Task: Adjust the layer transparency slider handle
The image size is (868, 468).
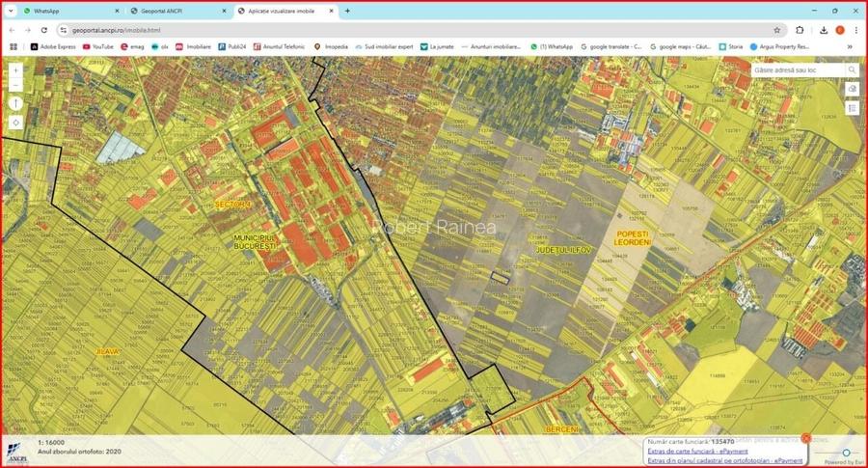Action: point(847,454)
